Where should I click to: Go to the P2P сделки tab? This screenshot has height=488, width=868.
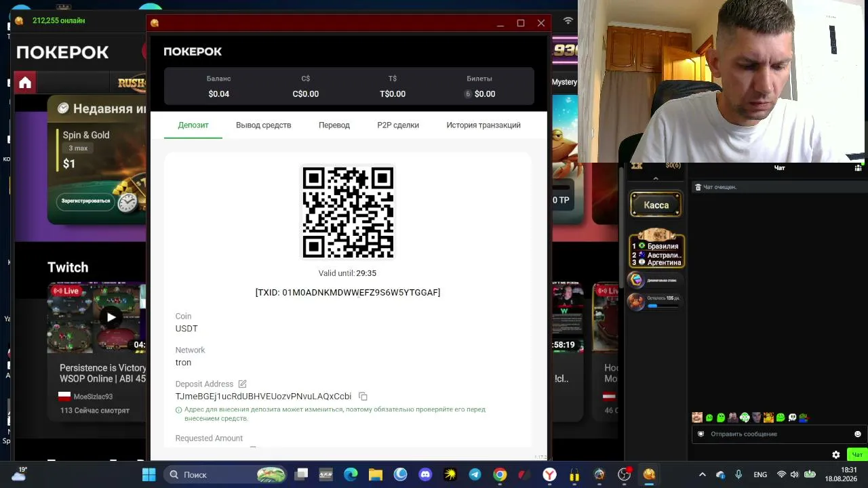pos(398,125)
